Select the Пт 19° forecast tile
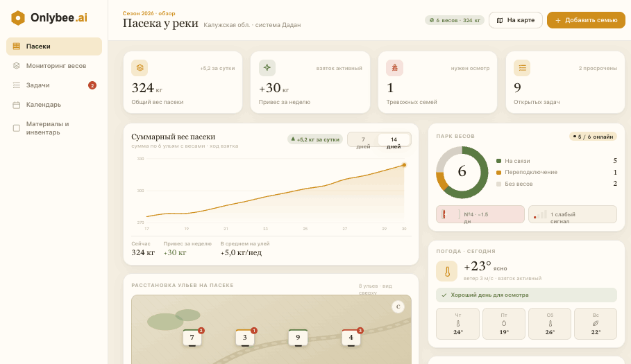This screenshot has width=631, height=364. [504, 324]
